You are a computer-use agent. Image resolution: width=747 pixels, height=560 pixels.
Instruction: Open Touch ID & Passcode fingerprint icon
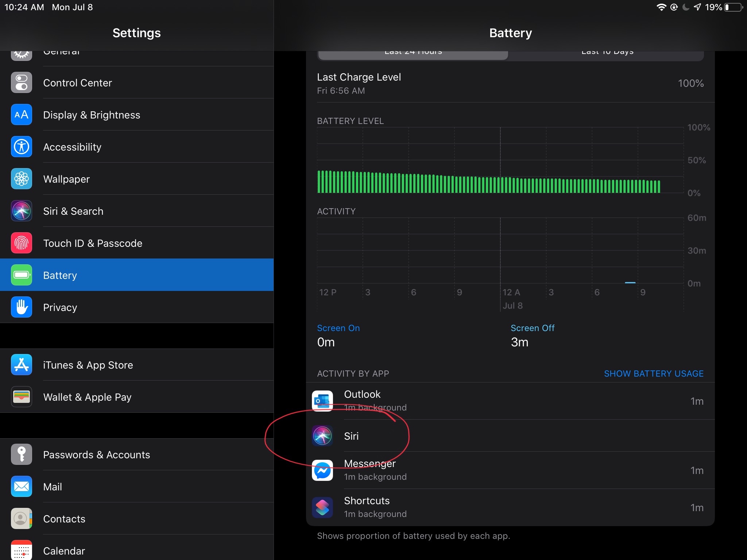[x=22, y=243]
